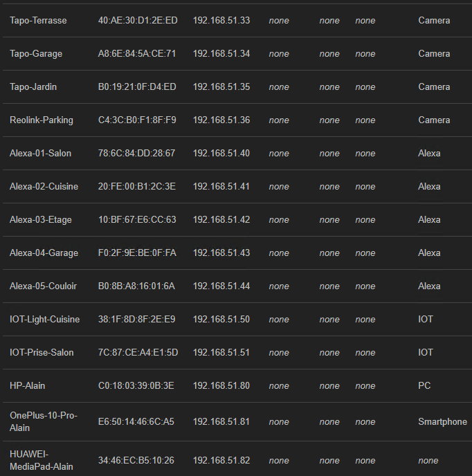Select the PC tag for HP-Alain
The width and height of the screenshot is (472, 476).
click(x=424, y=386)
